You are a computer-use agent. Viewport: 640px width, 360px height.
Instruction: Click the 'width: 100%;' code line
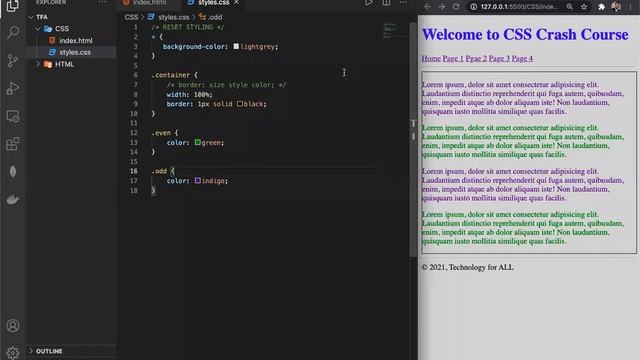point(189,94)
